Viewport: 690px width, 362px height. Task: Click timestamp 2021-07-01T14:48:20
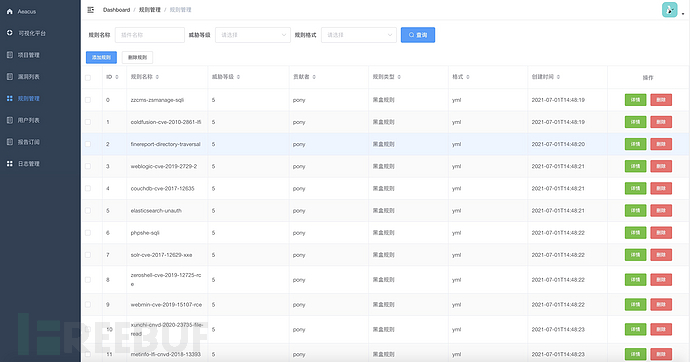(558, 144)
